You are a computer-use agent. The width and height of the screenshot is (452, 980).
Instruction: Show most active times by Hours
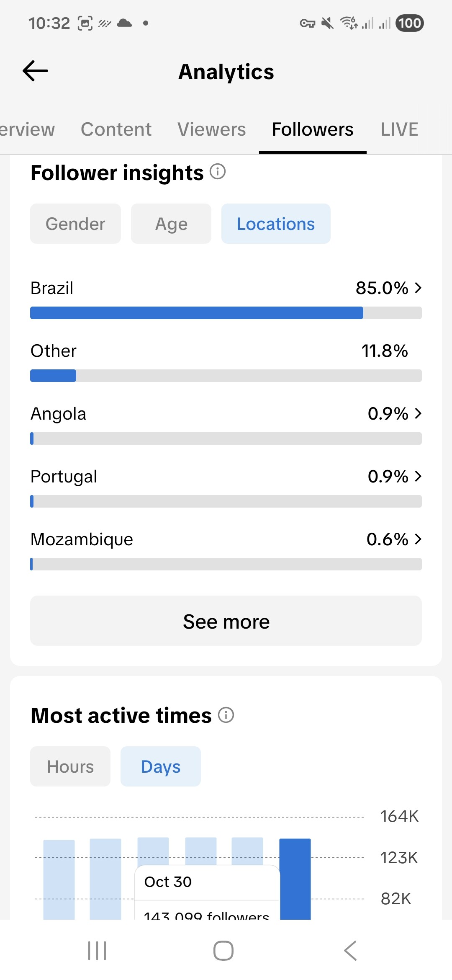[70, 766]
